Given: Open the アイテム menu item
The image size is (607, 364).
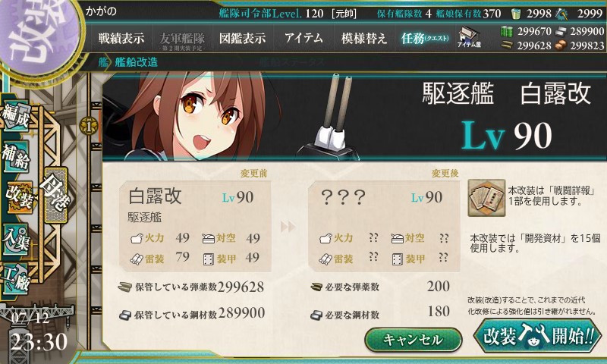Looking at the screenshot, I should coord(304,38).
